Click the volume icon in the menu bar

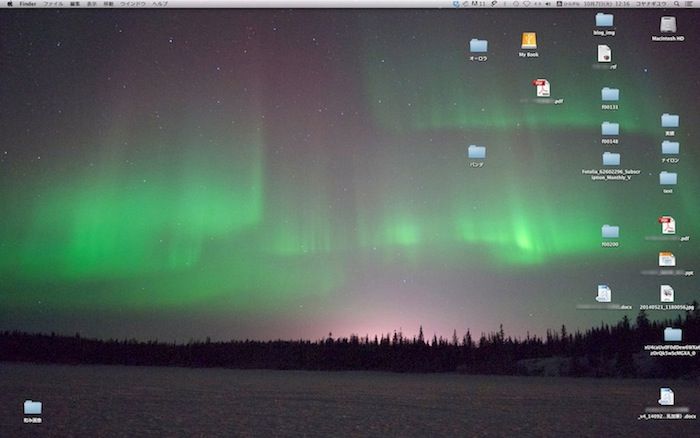548,4
